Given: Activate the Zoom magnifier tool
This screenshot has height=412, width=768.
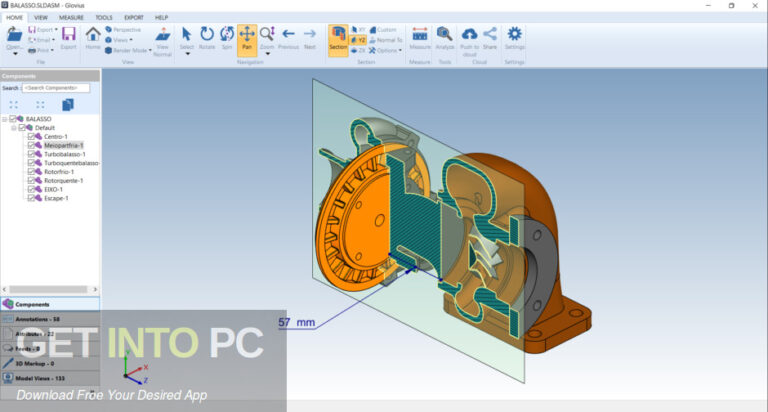Looking at the screenshot, I should pyautogui.click(x=267, y=34).
